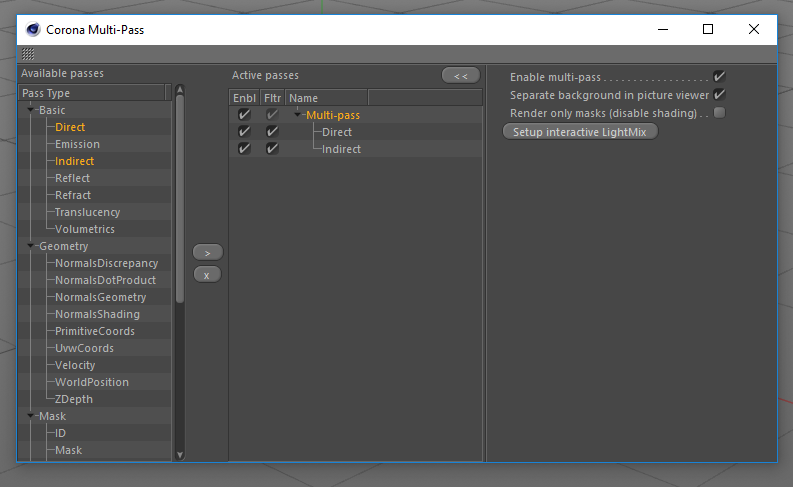793x487 pixels.
Task: Toggle Fltr checkbox for Direct active pass
Action: click(272, 132)
